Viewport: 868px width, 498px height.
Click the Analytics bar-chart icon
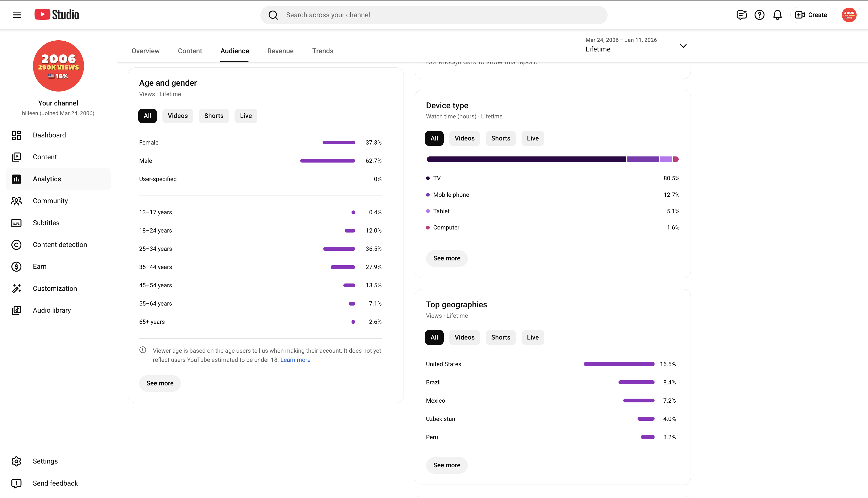point(16,179)
